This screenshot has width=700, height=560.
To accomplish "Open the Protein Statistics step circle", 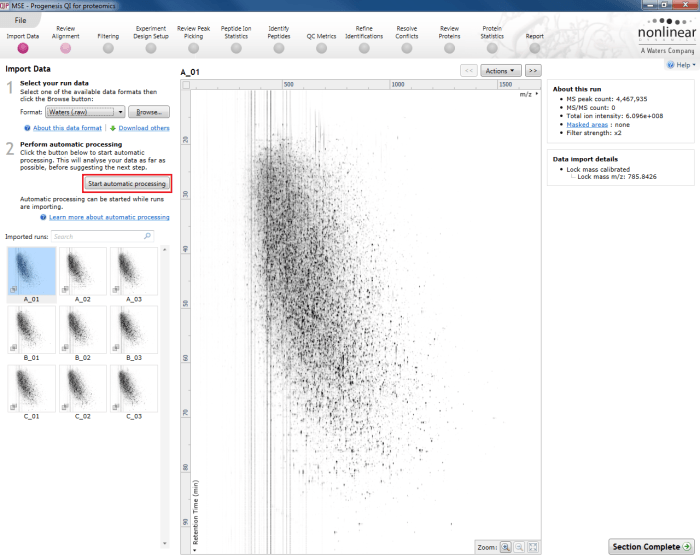I will [x=492, y=48].
